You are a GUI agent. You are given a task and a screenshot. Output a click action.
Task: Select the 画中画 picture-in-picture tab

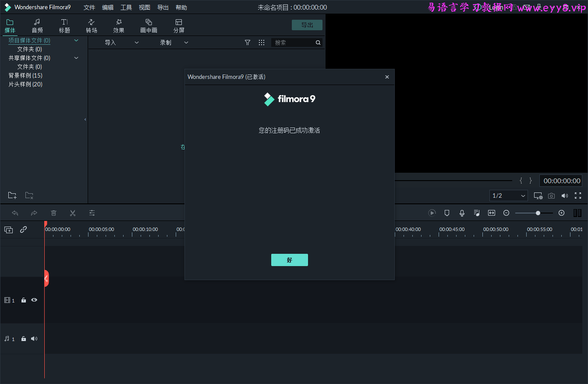149,26
